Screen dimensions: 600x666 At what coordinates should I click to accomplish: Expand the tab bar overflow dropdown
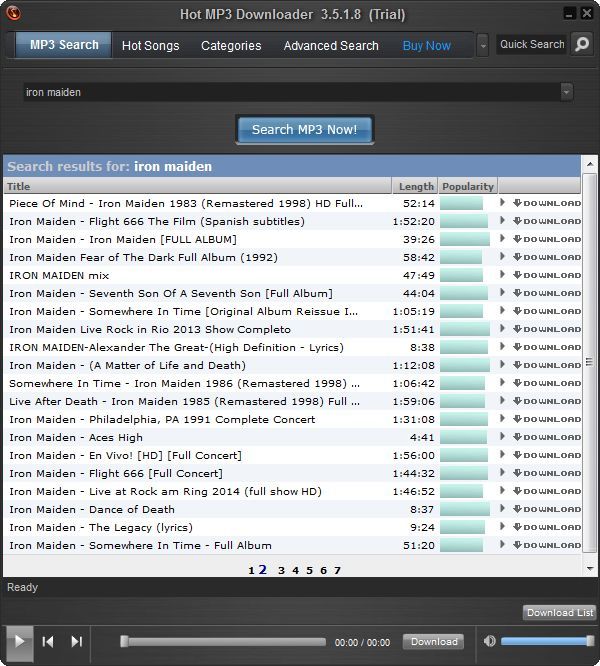pos(483,45)
